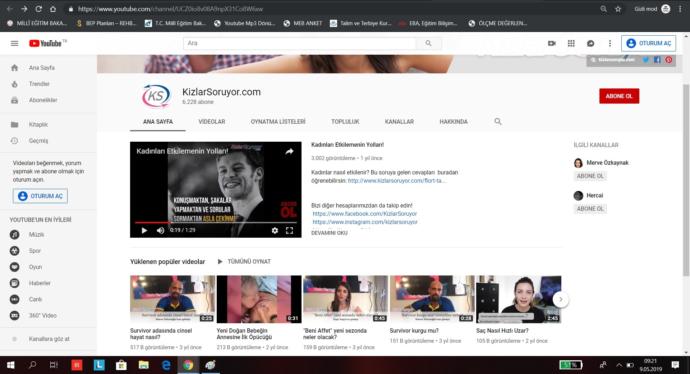The width and height of the screenshot is (690, 374).
Task: Open the three-dot settings menu in header
Action: tap(610, 43)
